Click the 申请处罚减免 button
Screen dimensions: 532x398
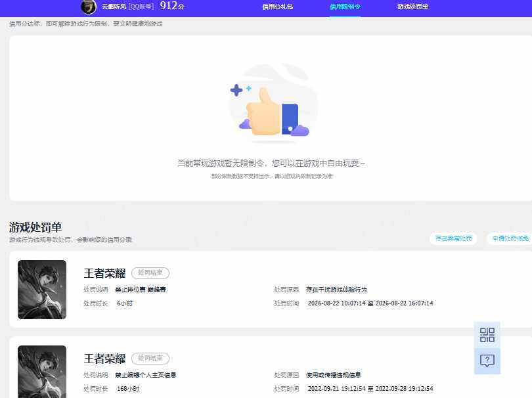510,238
